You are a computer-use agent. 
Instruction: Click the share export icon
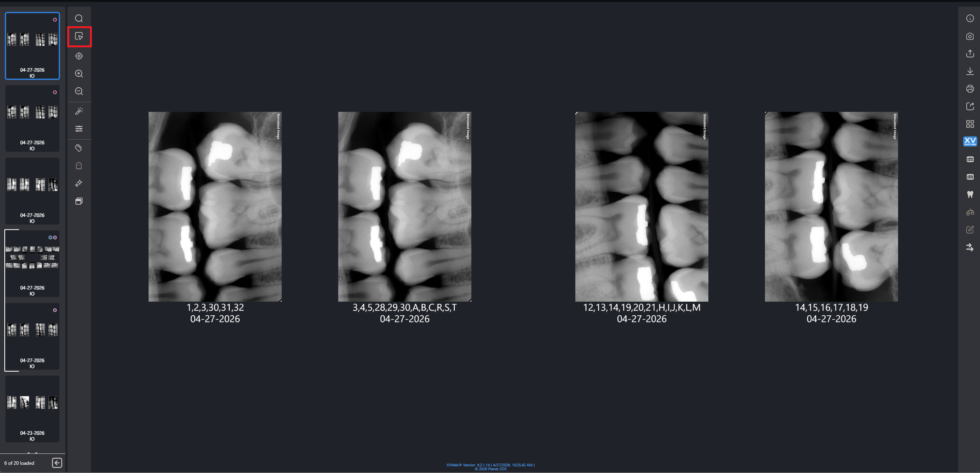coord(970,106)
